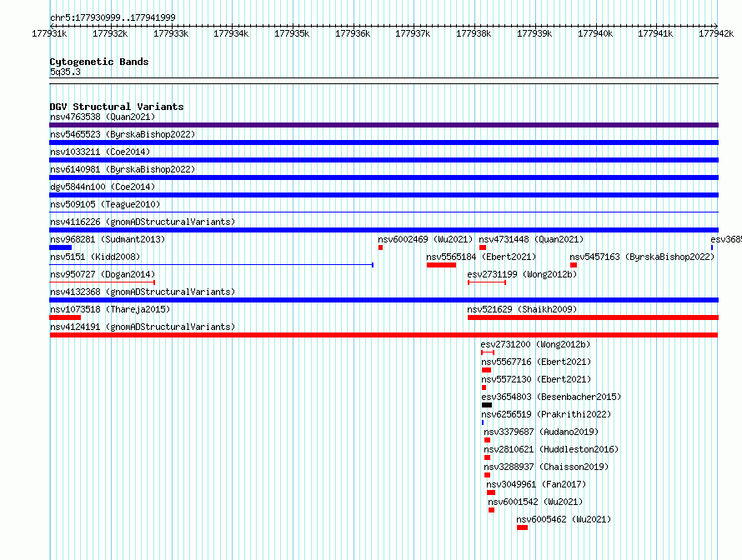Viewport: 742px width, 560px height.
Task: Open nsv2810621 (Huddleston2016) label
Action: pyautogui.click(x=551, y=449)
